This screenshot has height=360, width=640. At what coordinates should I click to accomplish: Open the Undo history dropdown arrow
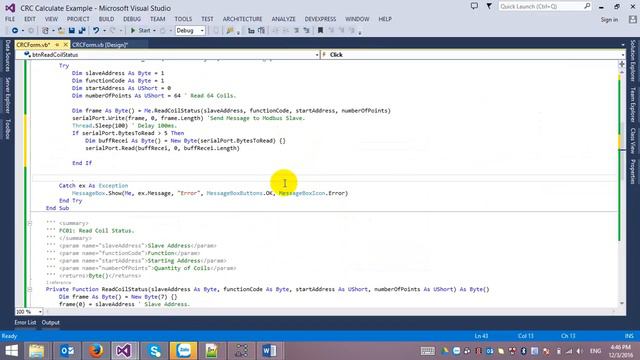pos(104,31)
